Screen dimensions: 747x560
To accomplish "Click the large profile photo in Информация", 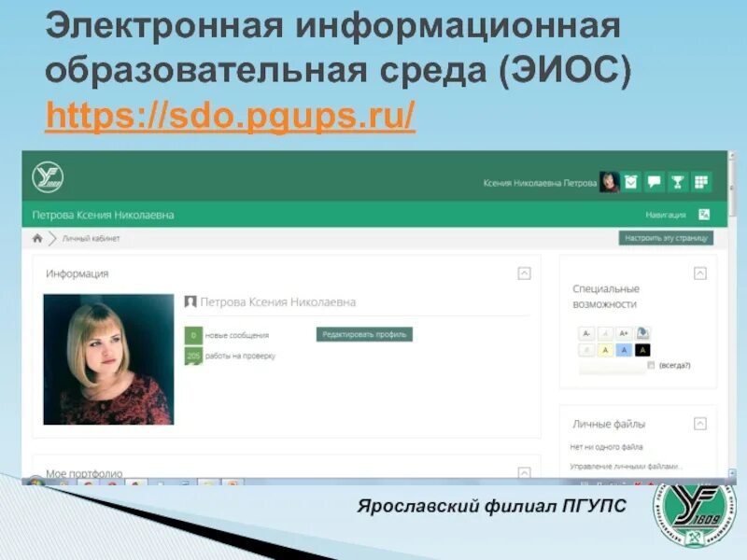I will point(108,359).
